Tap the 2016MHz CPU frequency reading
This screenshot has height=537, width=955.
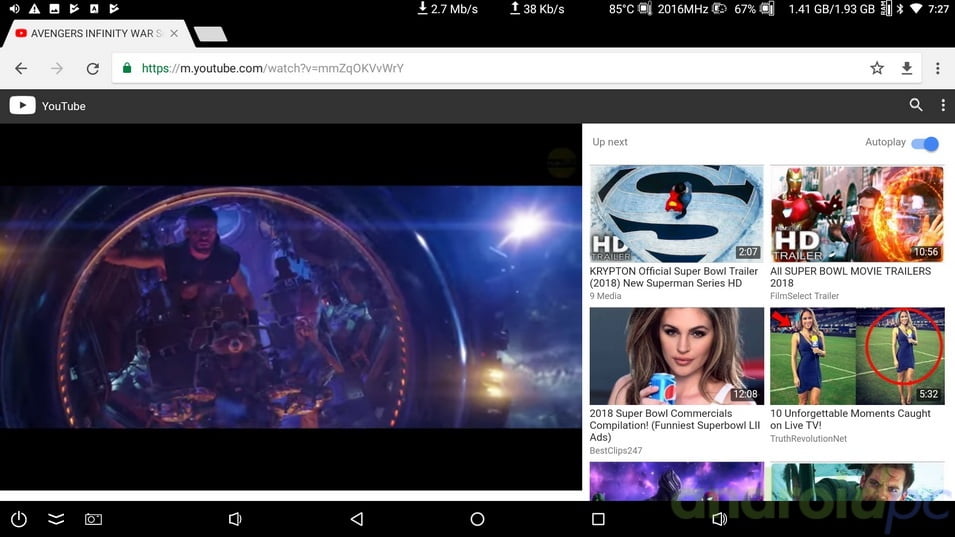click(x=683, y=9)
